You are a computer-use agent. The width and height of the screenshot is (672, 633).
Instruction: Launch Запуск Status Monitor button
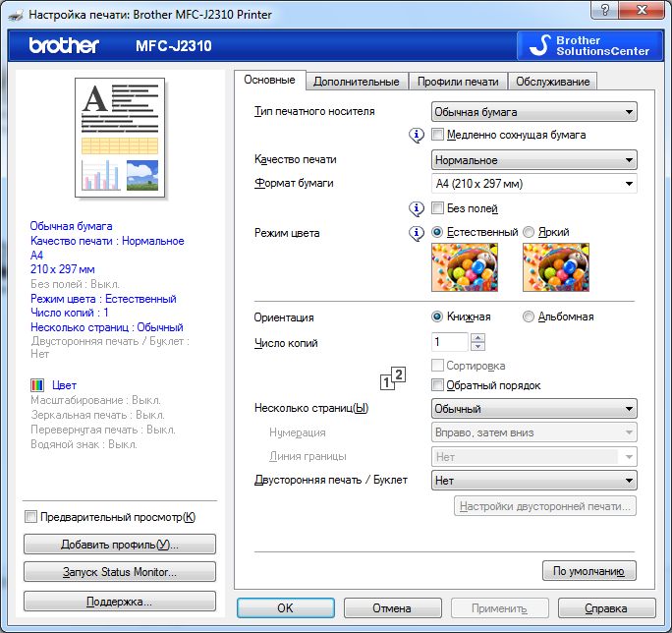click(x=120, y=572)
